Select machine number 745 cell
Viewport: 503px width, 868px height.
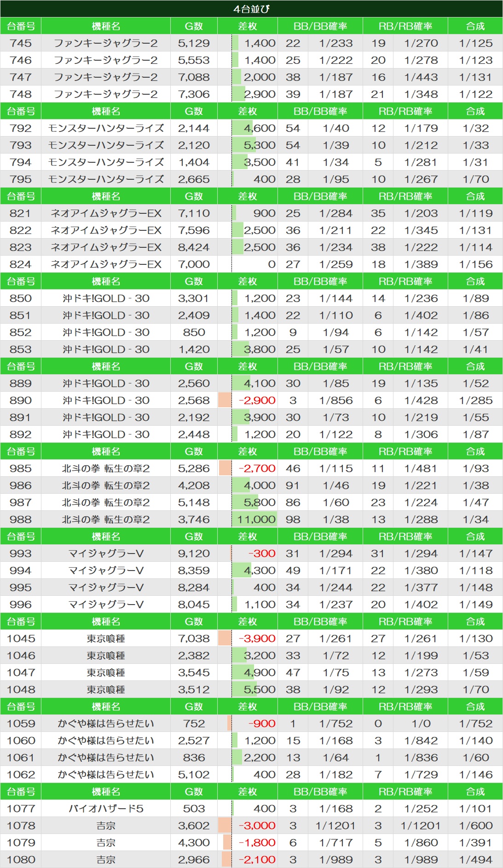pos(21,43)
